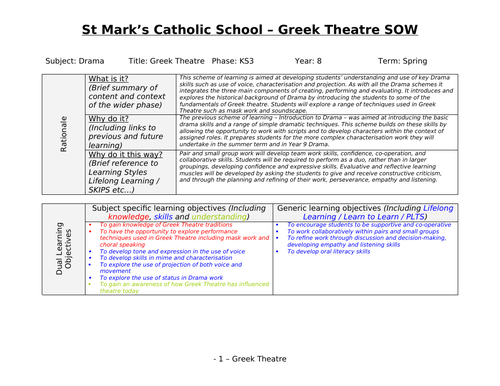The height and width of the screenshot is (386, 500).
Task: Click the "Dual Learning Objectives" side header
Action: 63,249
